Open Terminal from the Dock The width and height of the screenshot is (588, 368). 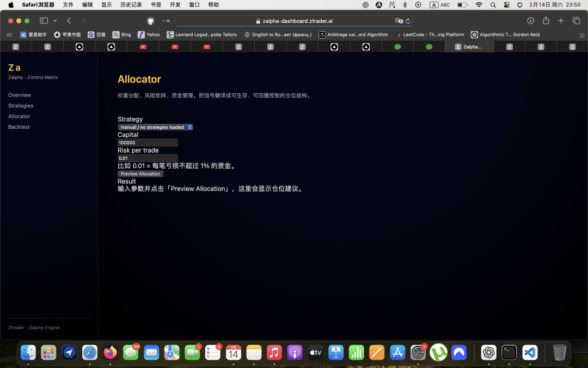(x=509, y=353)
